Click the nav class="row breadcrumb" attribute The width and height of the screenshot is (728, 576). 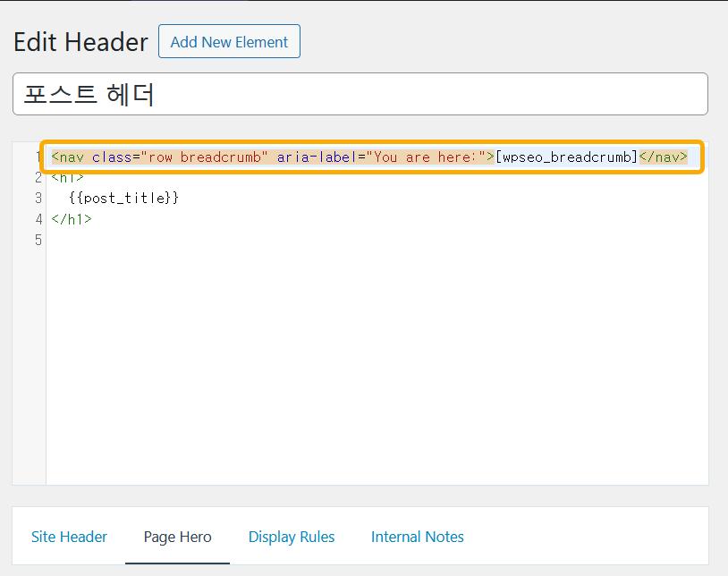pos(180,157)
